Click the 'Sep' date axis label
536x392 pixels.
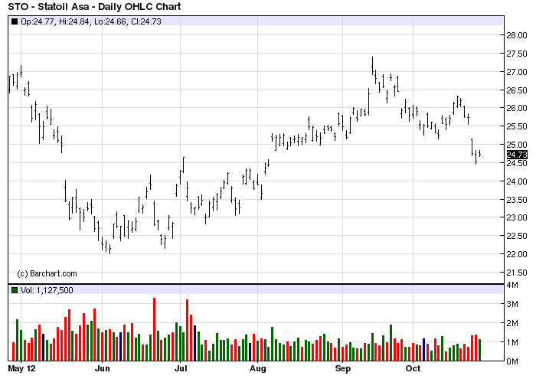coord(342,369)
